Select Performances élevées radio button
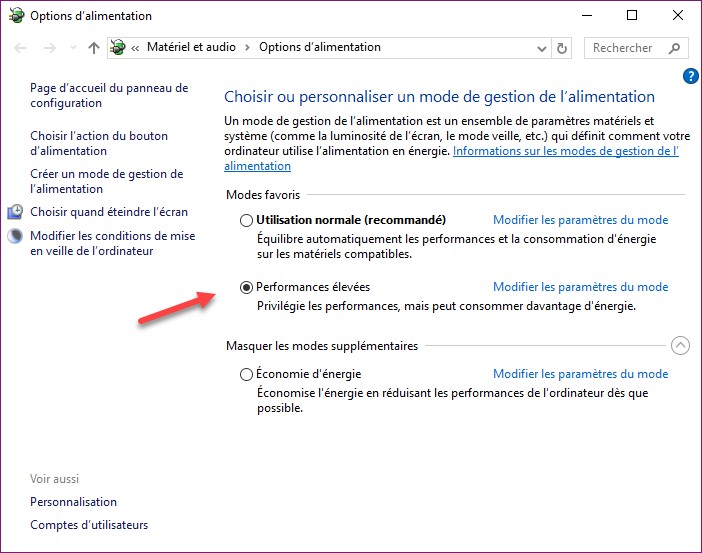Viewport: 702px width, 553px height. [246, 287]
